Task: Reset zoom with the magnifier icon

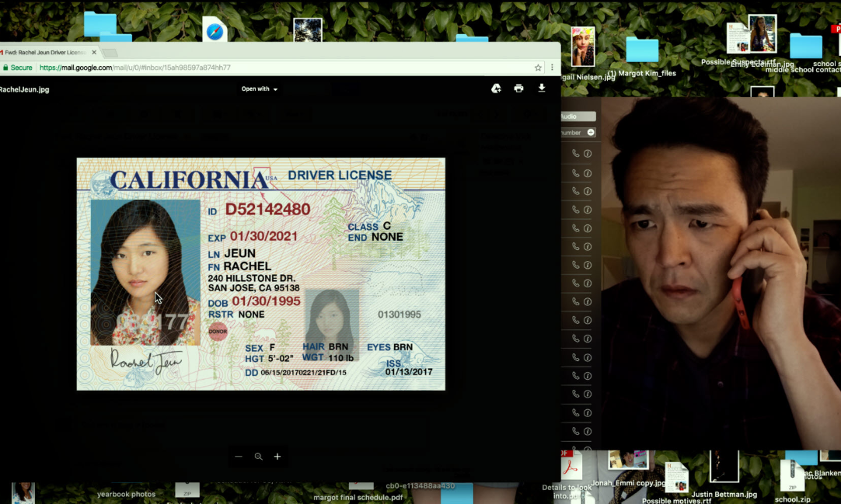Action: [x=259, y=457]
